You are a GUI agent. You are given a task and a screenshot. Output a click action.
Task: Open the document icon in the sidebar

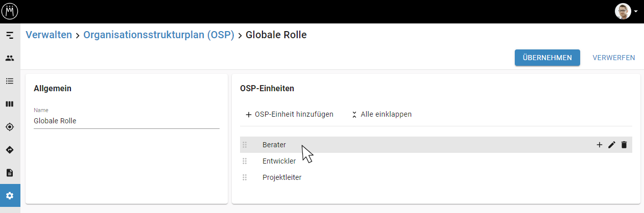coord(10,173)
